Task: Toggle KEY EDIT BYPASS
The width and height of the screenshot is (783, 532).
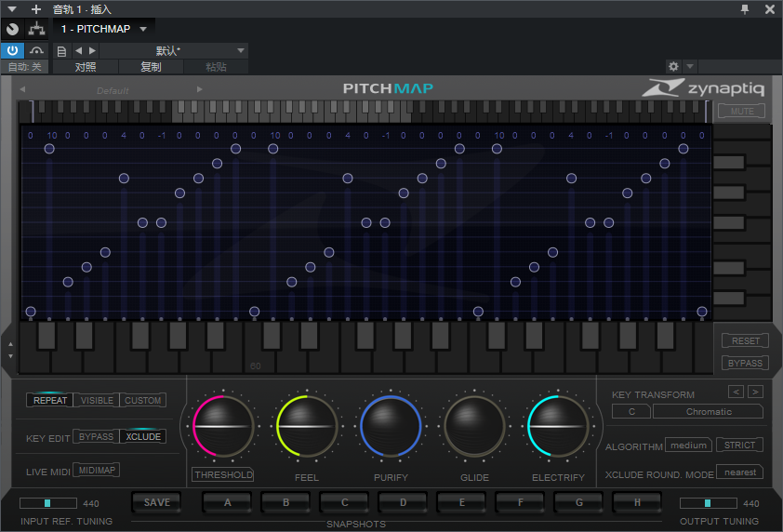Action: pyautogui.click(x=96, y=436)
